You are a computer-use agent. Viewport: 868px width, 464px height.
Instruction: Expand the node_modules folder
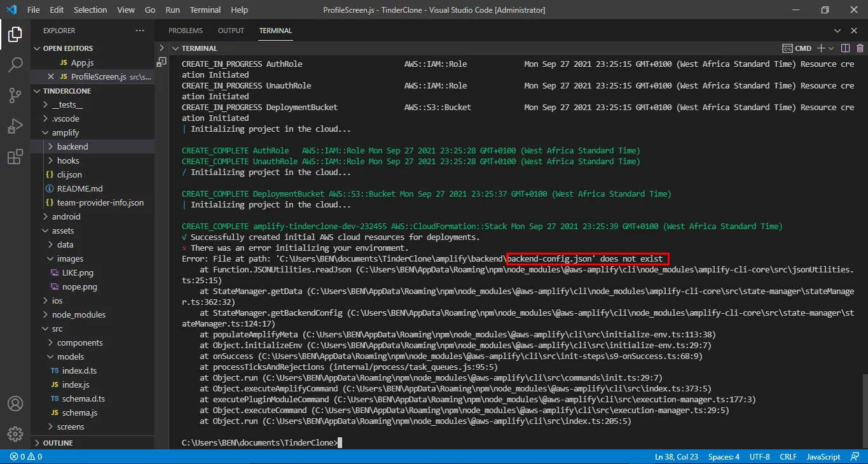point(93,314)
